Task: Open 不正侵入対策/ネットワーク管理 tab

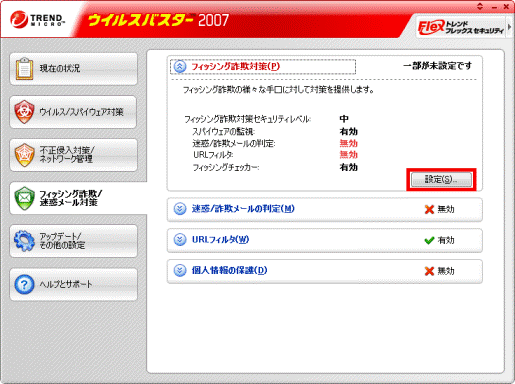Action: tap(73, 155)
